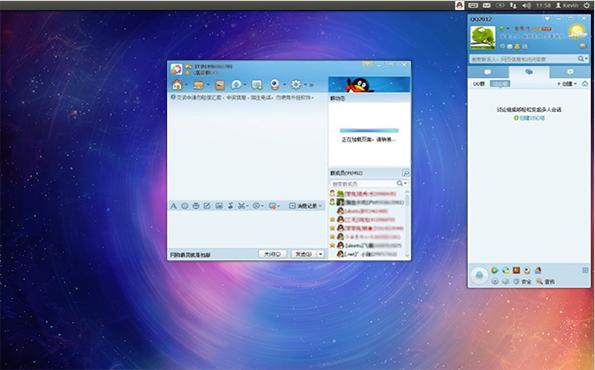Open the QQ main menu penguin button

tap(479, 275)
